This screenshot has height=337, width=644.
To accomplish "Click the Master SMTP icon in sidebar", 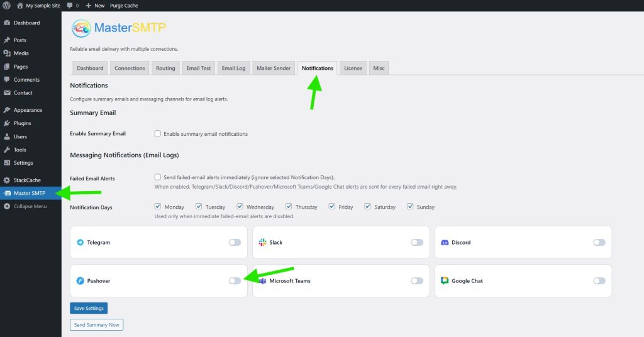I will pyautogui.click(x=6, y=193).
